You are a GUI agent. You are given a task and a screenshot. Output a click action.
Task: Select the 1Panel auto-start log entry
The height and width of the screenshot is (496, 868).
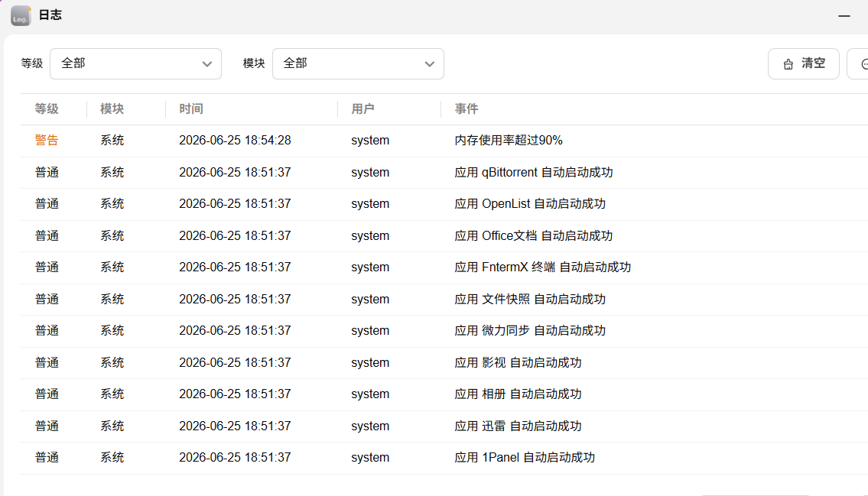point(444,458)
